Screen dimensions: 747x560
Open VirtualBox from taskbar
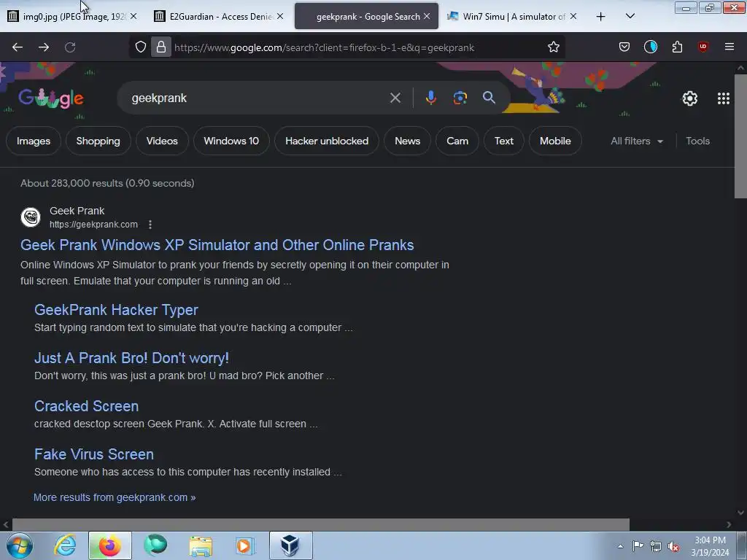coord(290,545)
